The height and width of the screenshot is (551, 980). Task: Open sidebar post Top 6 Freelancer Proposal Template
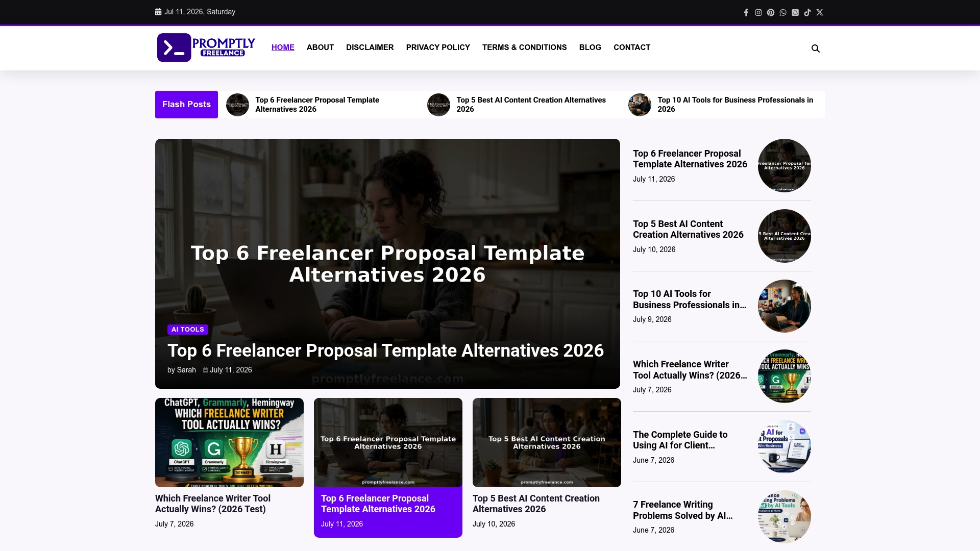pyautogui.click(x=690, y=159)
